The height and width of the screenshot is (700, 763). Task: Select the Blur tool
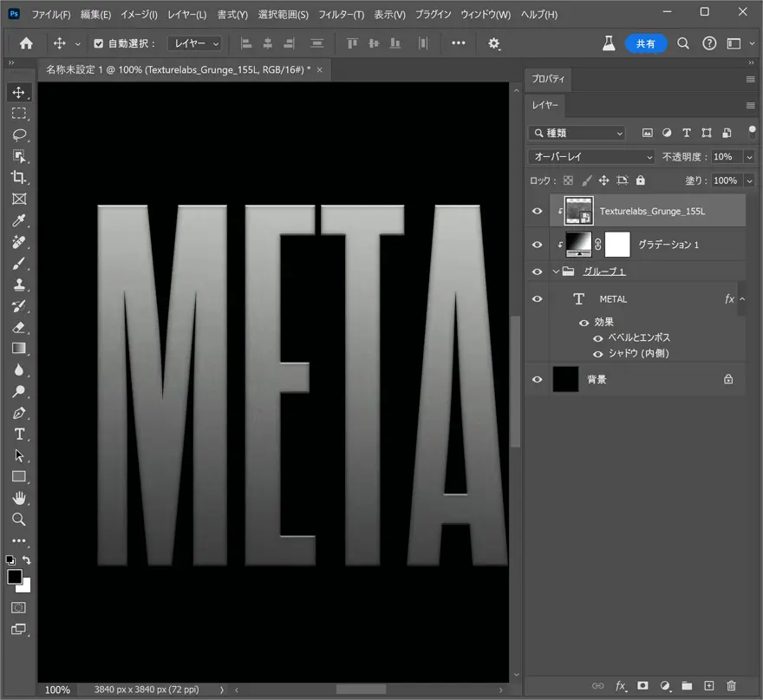[x=18, y=370]
